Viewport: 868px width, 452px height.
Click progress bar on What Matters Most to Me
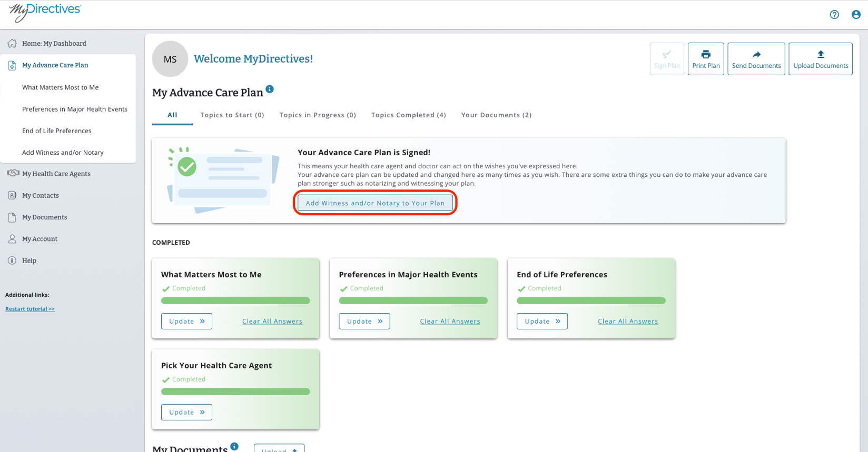(x=235, y=300)
